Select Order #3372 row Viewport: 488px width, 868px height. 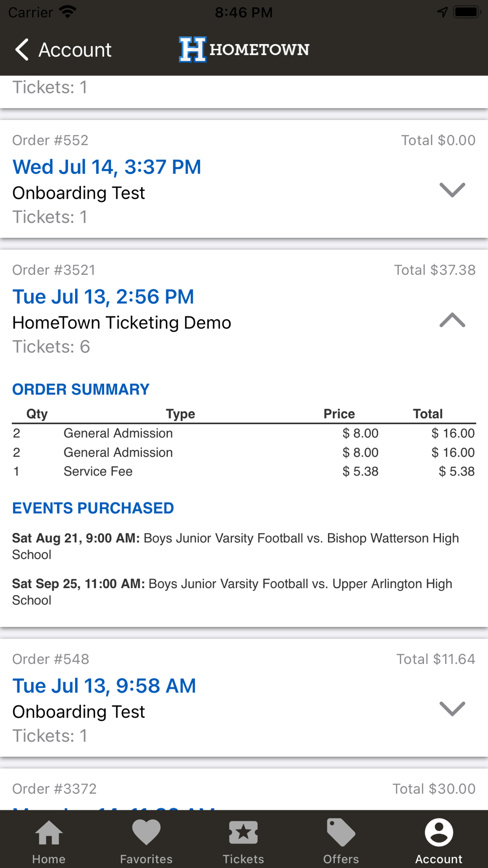[244, 789]
